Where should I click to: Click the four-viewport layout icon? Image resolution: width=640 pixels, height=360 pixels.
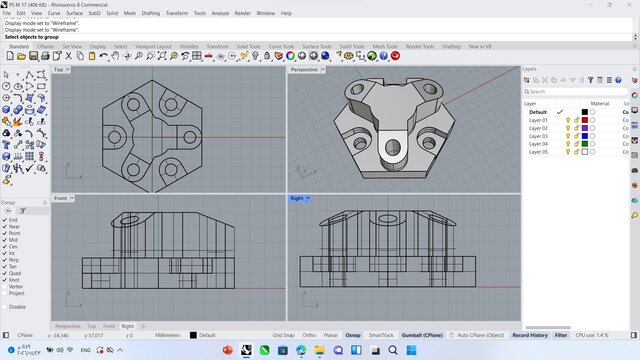pyautogui.click(x=197, y=56)
